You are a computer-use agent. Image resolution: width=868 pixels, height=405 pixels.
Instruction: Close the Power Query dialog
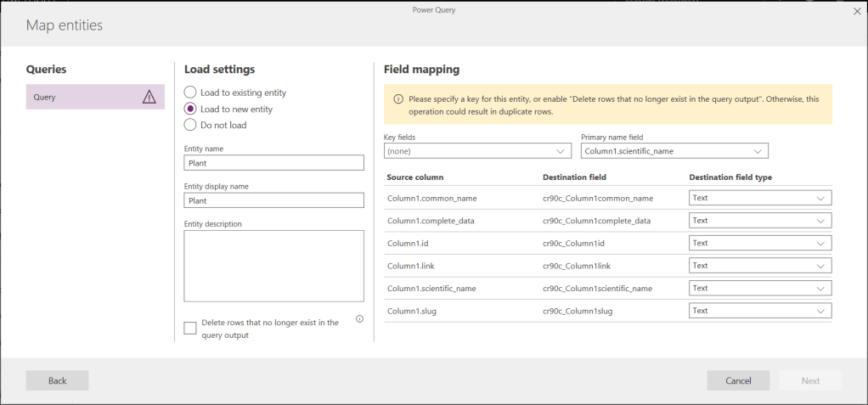click(x=856, y=11)
